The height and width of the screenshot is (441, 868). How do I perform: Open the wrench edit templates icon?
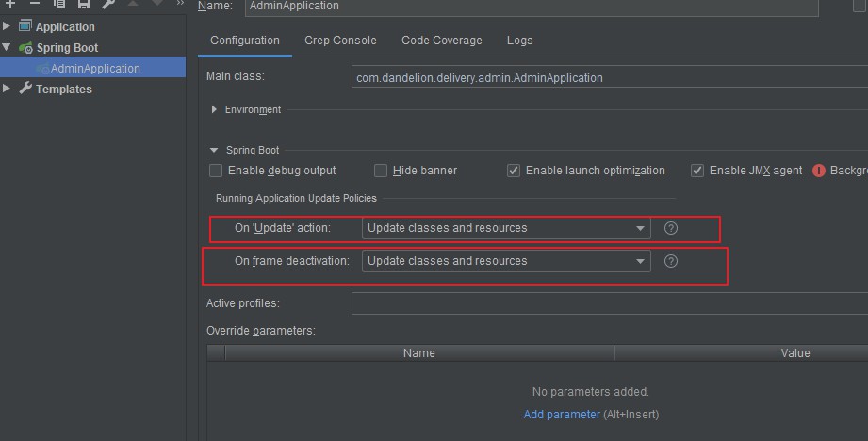(108, 4)
